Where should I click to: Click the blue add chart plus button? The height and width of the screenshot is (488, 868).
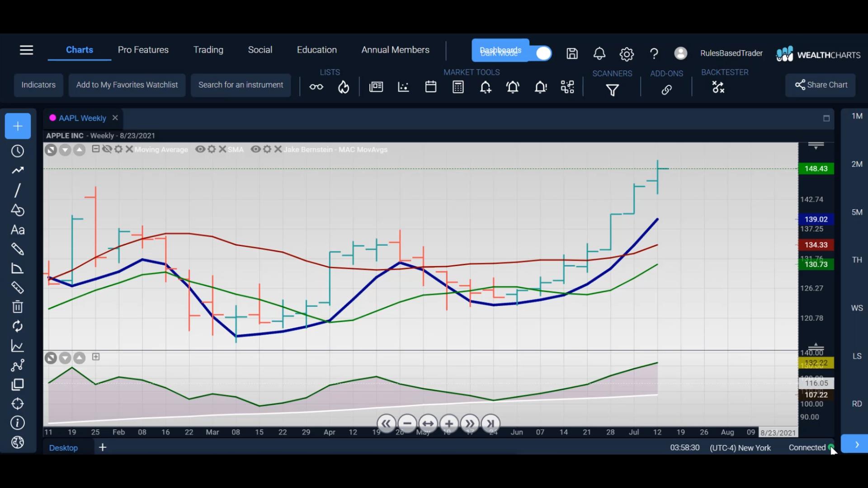coord(18,126)
